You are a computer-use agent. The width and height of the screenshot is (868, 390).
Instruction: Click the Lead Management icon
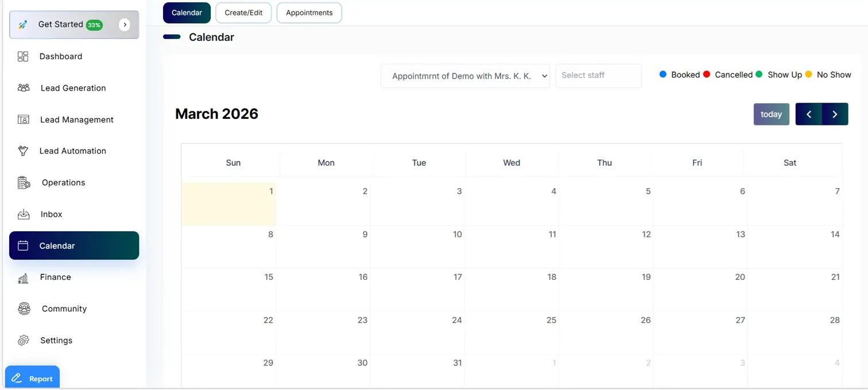click(x=24, y=119)
